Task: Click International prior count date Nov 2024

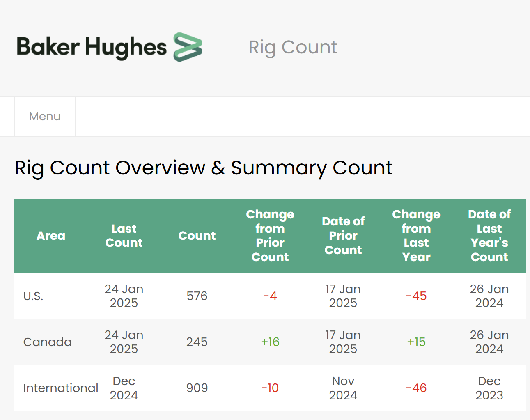Action: click(x=343, y=388)
